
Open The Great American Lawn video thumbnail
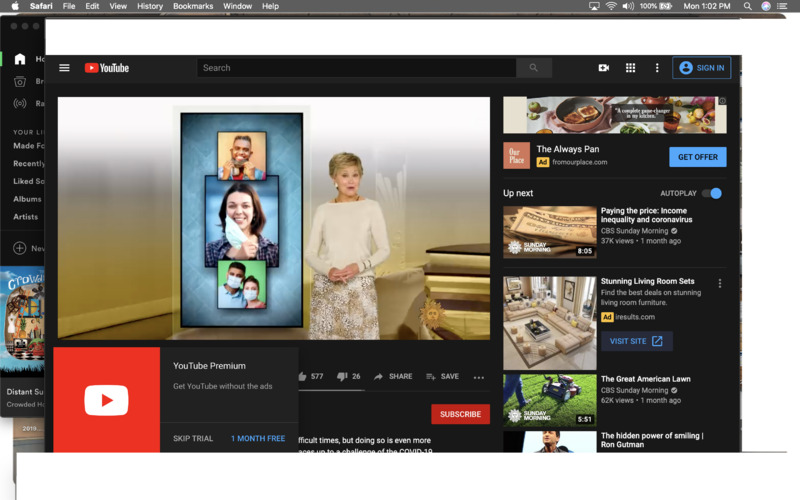tap(549, 401)
